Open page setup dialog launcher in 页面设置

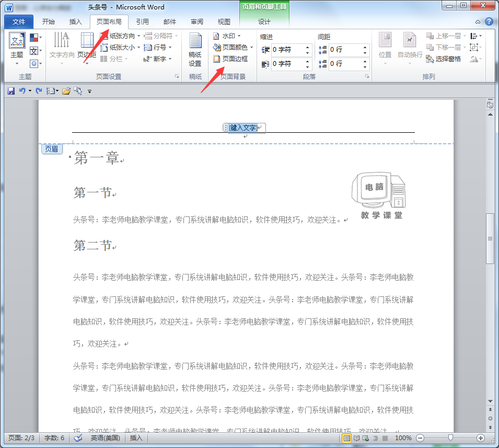pos(177,76)
